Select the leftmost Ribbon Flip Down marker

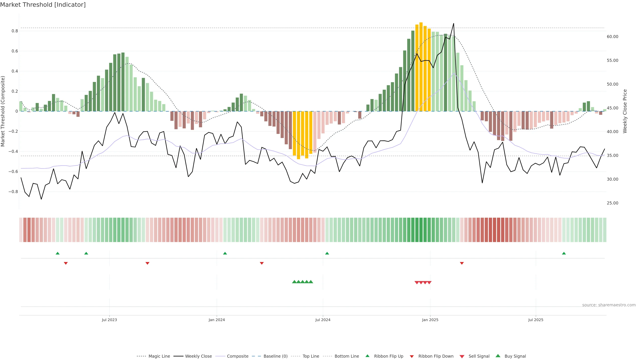(x=66, y=263)
